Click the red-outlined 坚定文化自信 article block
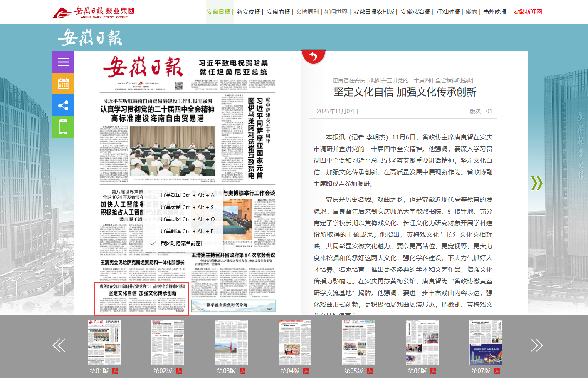The height and width of the screenshot is (380, 588). [141, 299]
